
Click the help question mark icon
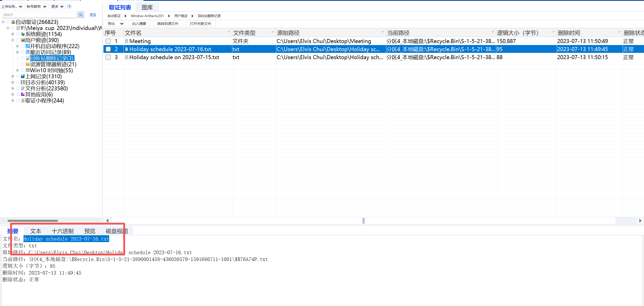[x=69, y=7]
